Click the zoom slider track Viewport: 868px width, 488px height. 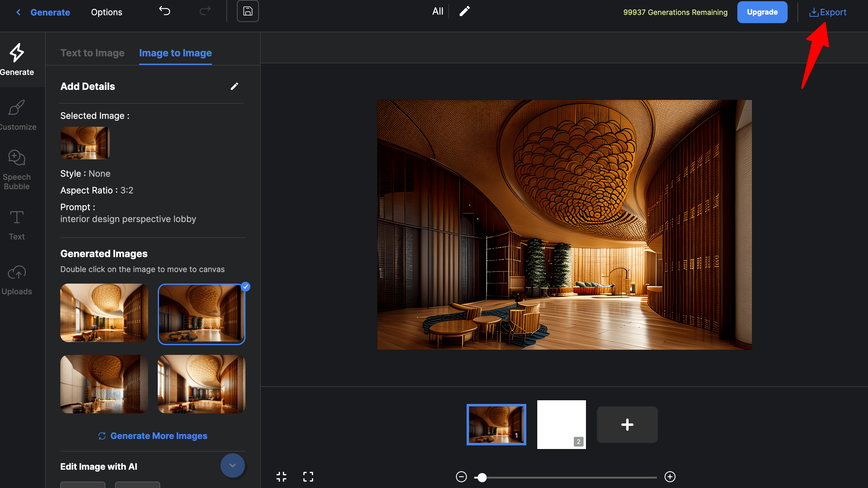coord(565,477)
